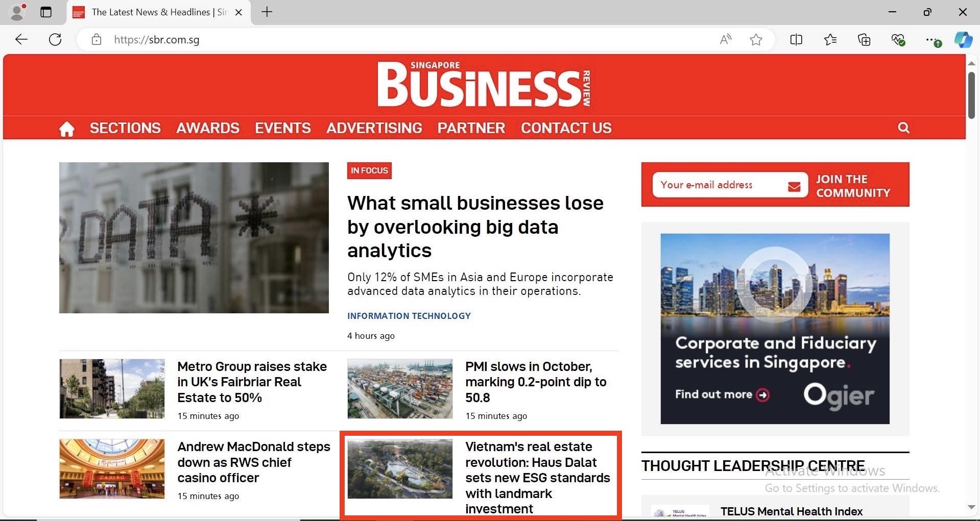This screenshot has width=980, height=521.
Task: Go to the EVENTS menu item
Action: click(283, 128)
